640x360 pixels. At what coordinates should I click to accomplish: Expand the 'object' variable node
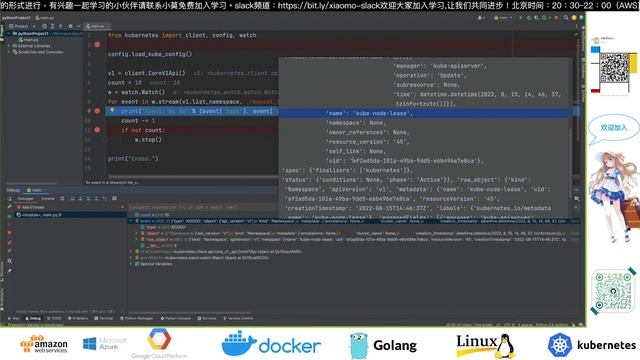point(137,233)
